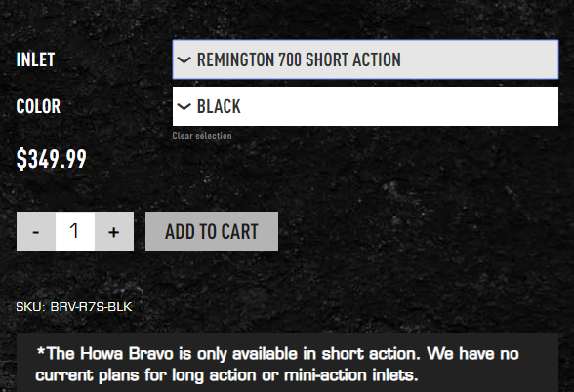The height and width of the screenshot is (392, 574).
Task: Click the SKU code BRV-R7S-BLK
Action: tap(91, 307)
